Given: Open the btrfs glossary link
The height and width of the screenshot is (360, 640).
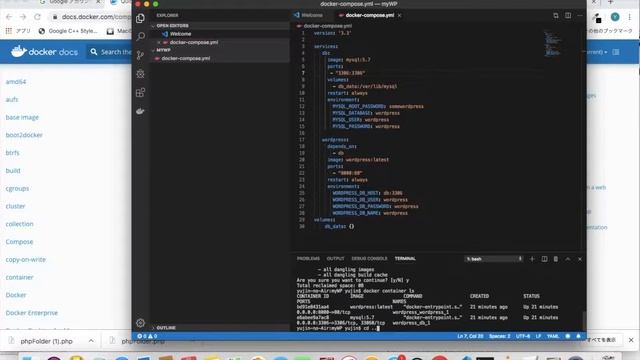Looking at the screenshot, I should [13, 153].
